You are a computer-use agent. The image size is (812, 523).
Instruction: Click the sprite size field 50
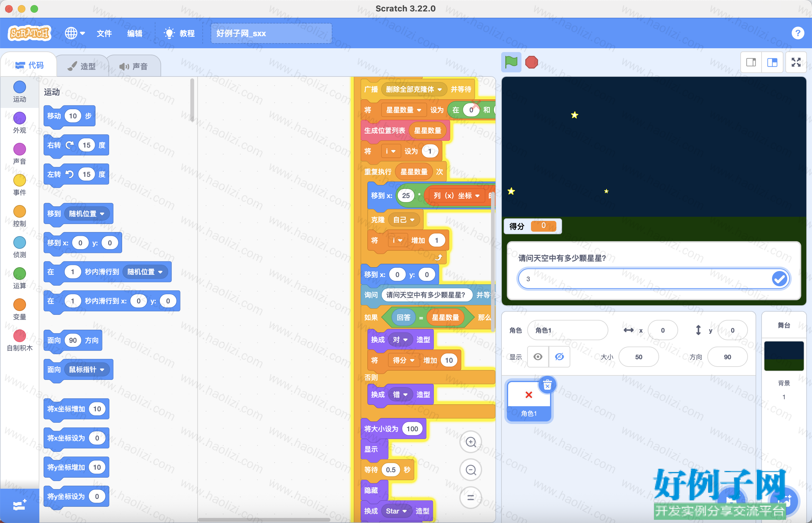click(x=638, y=357)
